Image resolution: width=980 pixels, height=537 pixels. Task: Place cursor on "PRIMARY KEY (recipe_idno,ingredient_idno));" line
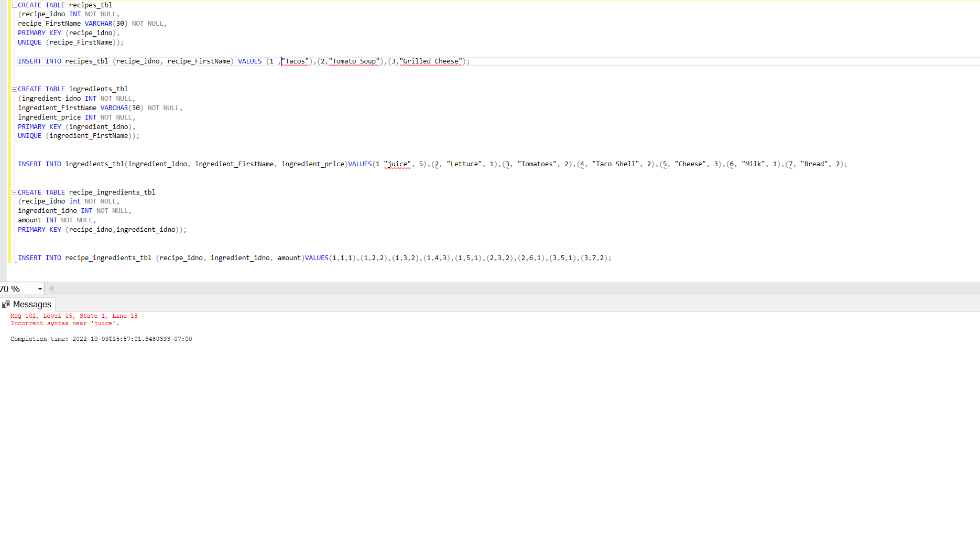(x=102, y=230)
